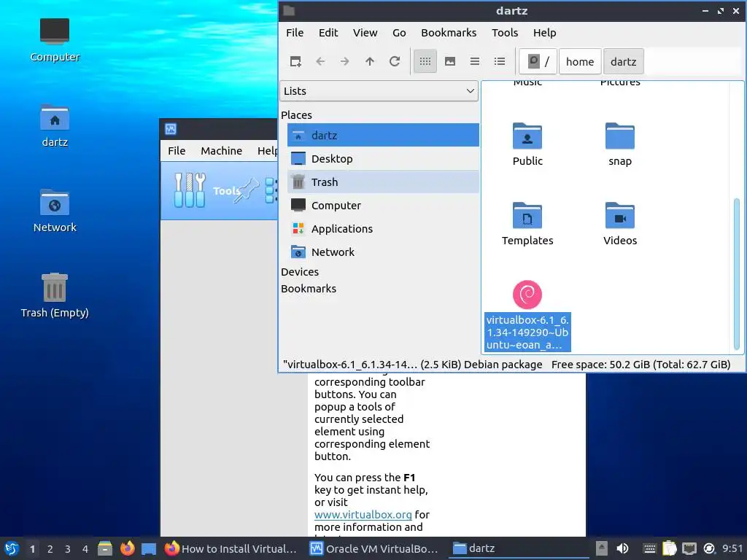747x560 pixels.
Task: Click the dartz home desktop icon
Action: (x=54, y=125)
